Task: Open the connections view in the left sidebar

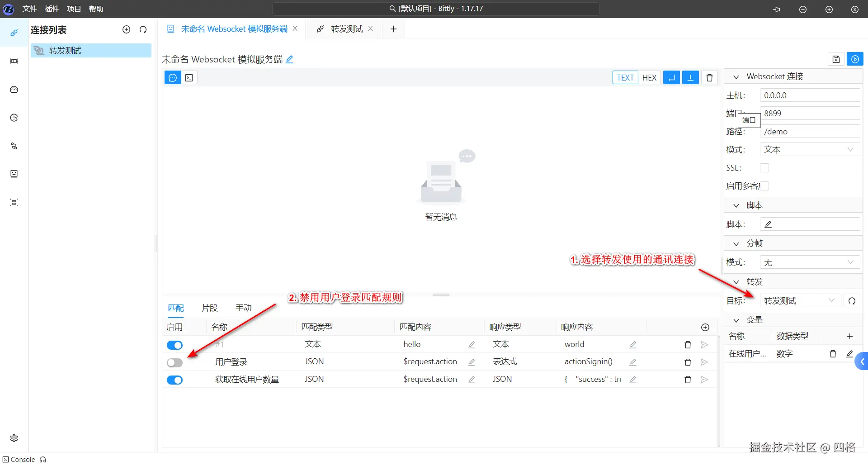Action: pyautogui.click(x=14, y=33)
